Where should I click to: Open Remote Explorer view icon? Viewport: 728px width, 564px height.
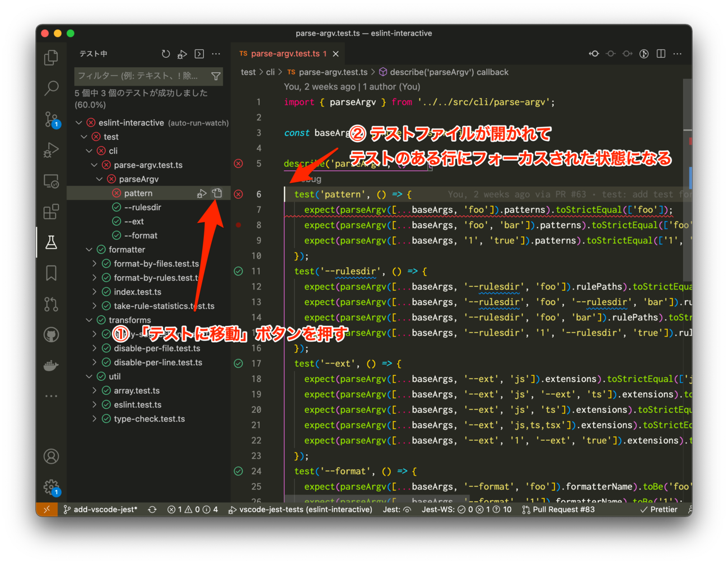pyautogui.click(x=51, y=181)
